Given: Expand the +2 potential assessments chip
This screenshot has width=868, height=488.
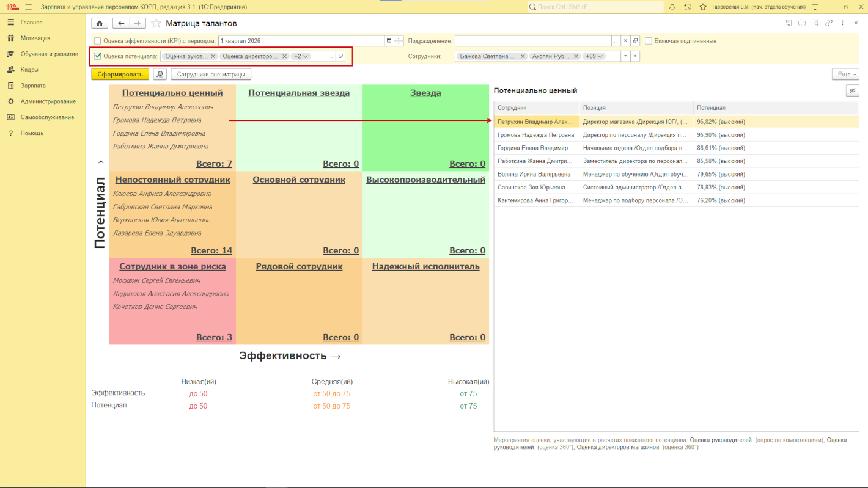Looking at the screenshot, I should pos(301,56).
